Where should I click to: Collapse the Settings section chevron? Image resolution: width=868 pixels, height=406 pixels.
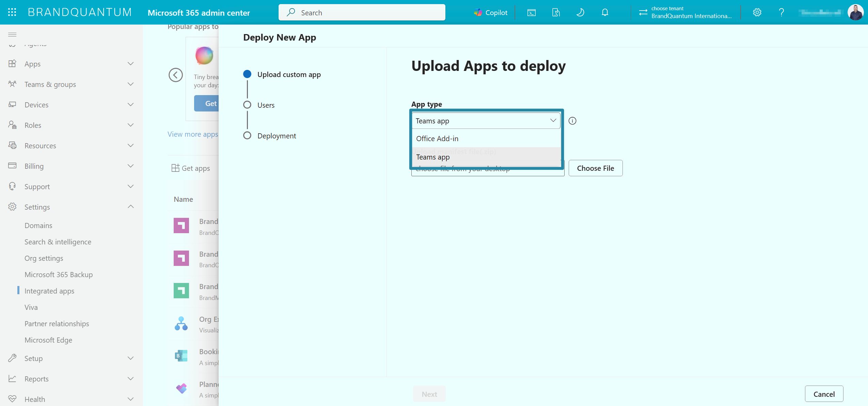pos(130,207)
